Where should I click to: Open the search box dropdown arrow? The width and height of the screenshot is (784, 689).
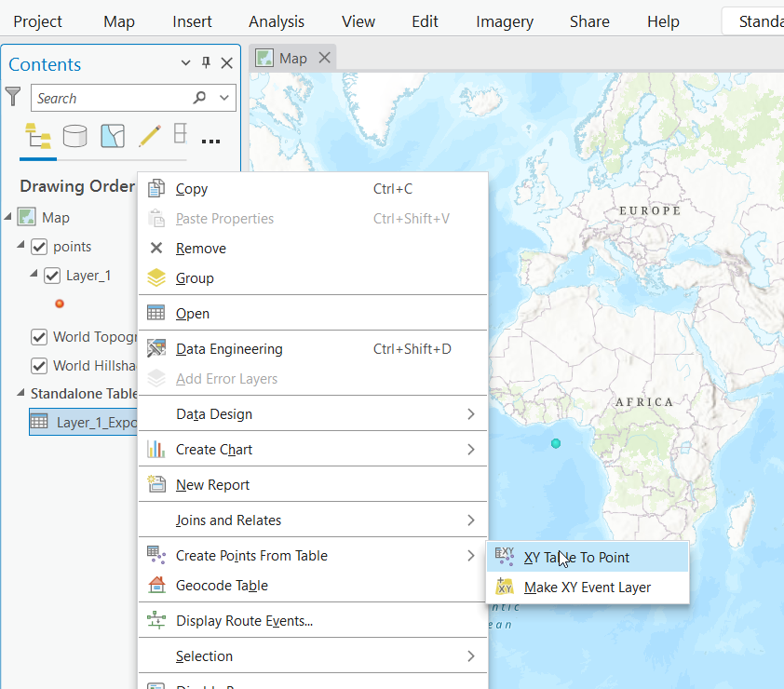(224, 98)
